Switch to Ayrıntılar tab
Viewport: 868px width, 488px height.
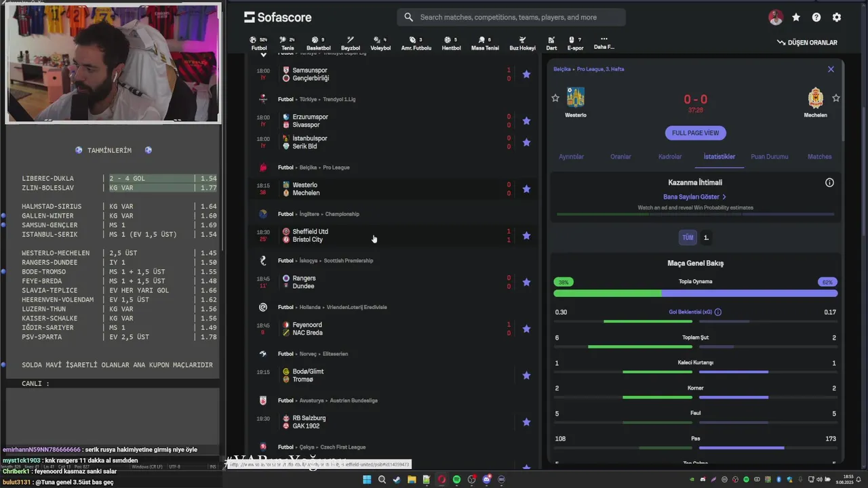click(571, 157)
